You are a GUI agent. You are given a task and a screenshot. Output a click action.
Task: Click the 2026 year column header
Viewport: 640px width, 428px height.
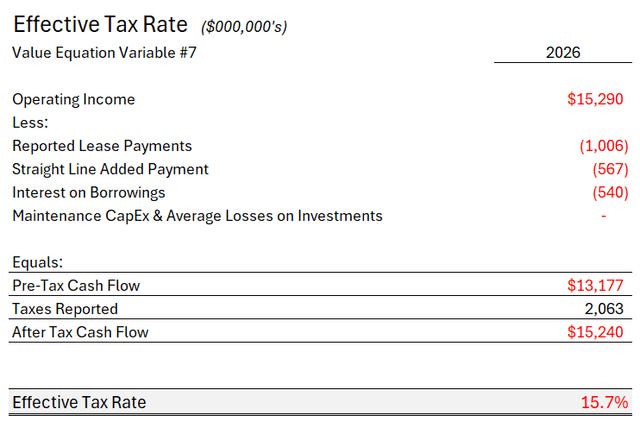(x=563, y=53)
